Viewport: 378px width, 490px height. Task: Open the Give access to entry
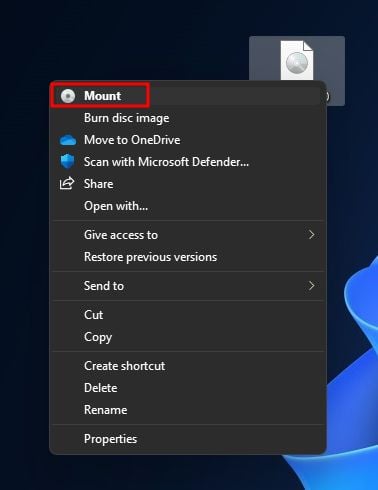pos(188,235)
